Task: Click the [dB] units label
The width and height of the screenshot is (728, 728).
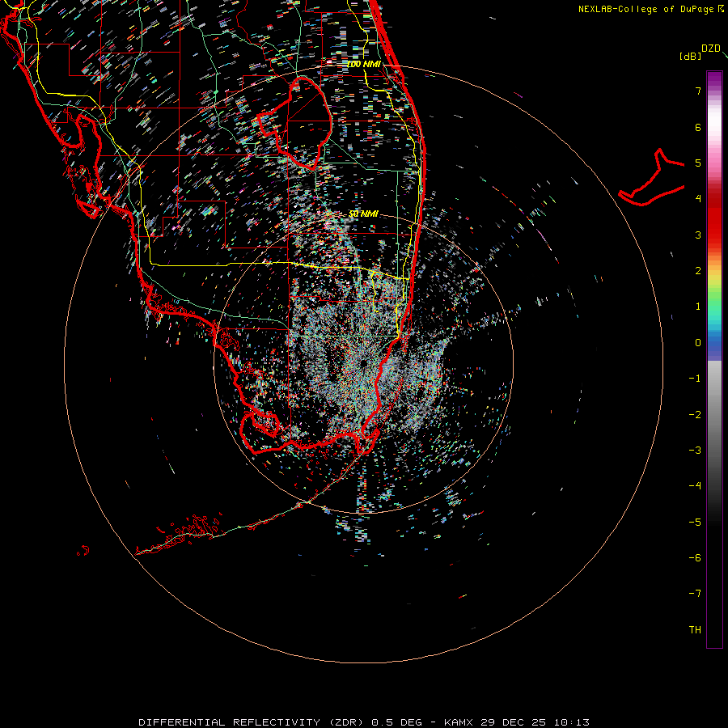Action: [x=690, y=56]
